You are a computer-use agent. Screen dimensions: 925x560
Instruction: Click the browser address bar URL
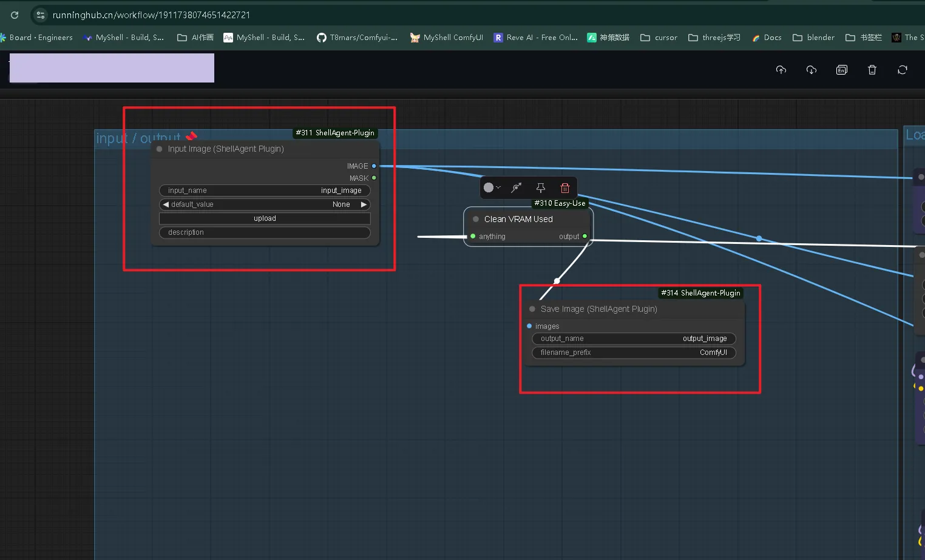[x=151, y=15]
